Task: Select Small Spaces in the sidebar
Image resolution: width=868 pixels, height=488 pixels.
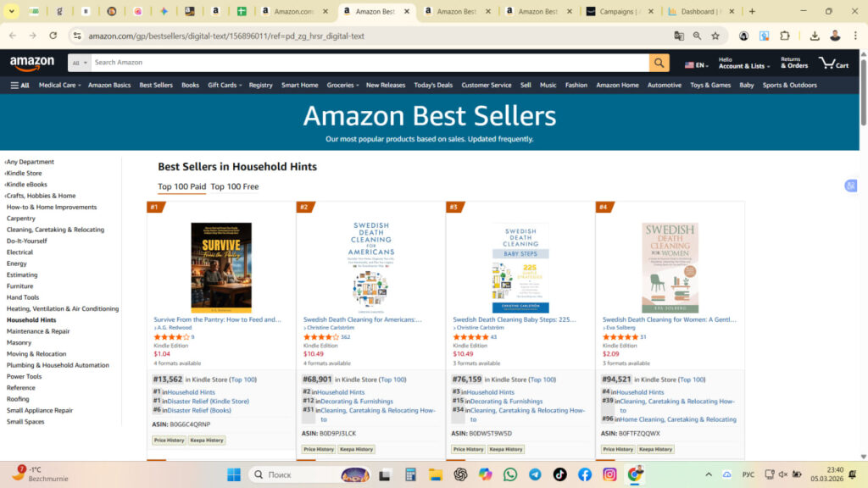Action: [x=25, y=422]
